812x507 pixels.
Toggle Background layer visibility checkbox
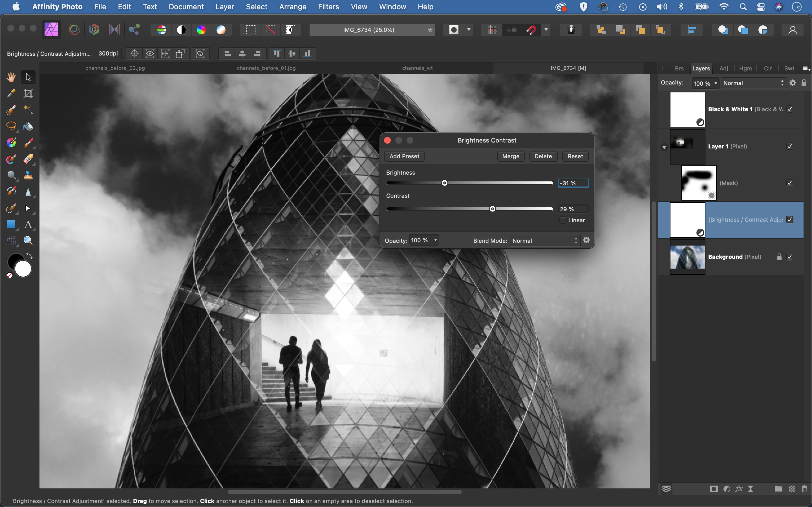[x=789, y=257]
